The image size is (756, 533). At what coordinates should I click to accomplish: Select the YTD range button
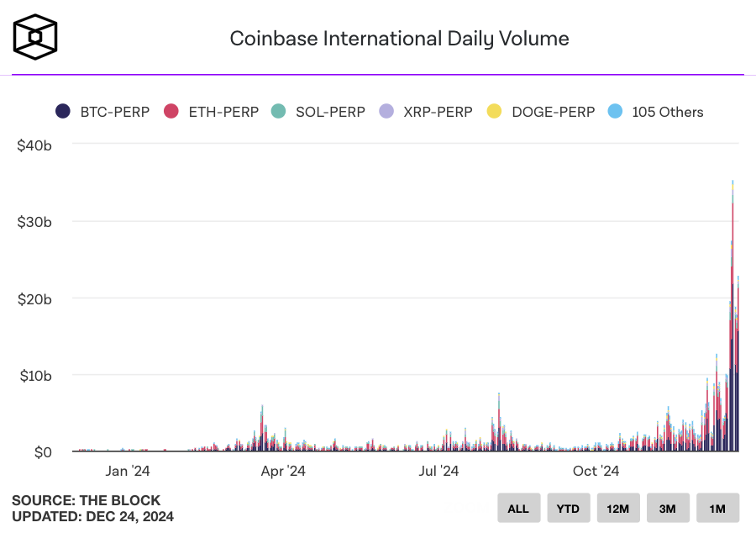point(568,509)
